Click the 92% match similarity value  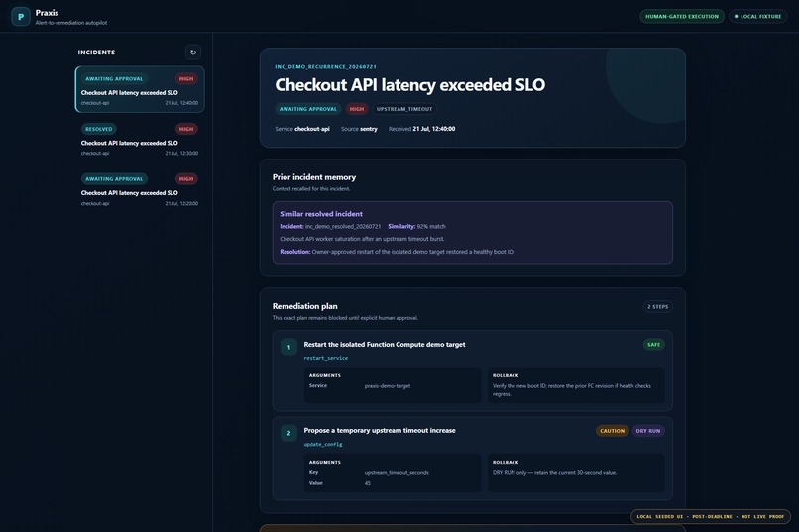coord(431,226)
